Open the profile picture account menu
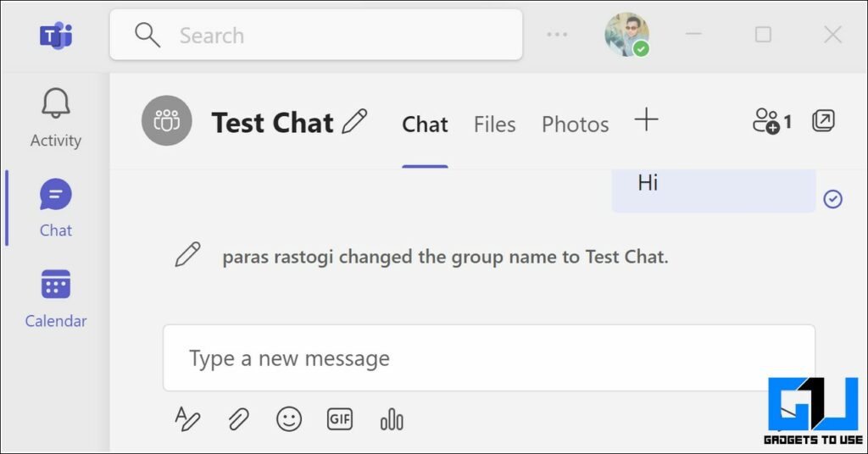 click(626, 34)
